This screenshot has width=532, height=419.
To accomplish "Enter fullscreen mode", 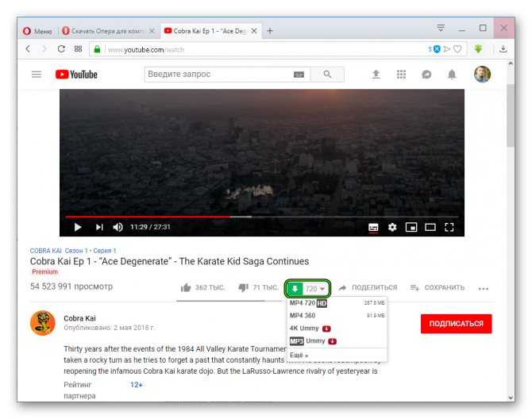I will (449, 227).
